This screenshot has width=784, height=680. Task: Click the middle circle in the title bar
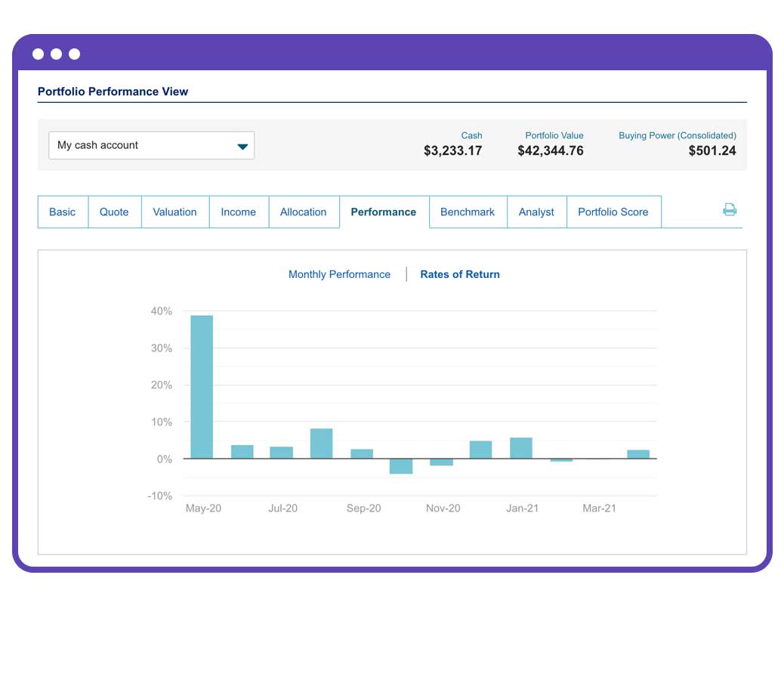[57, 54]
